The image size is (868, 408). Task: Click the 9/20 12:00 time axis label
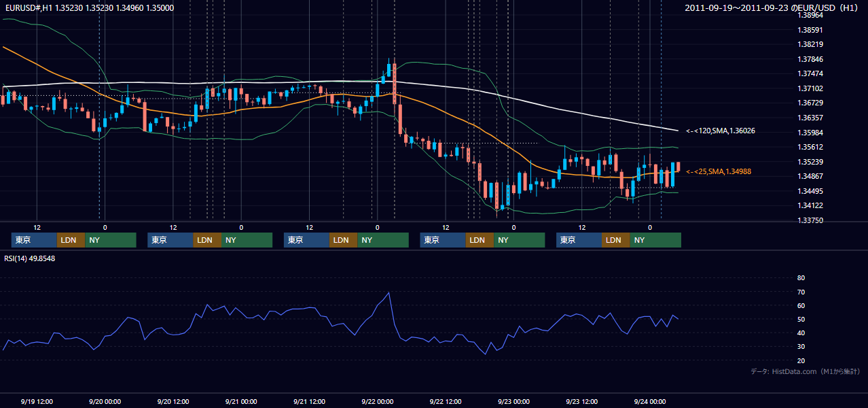click(173, 401)
